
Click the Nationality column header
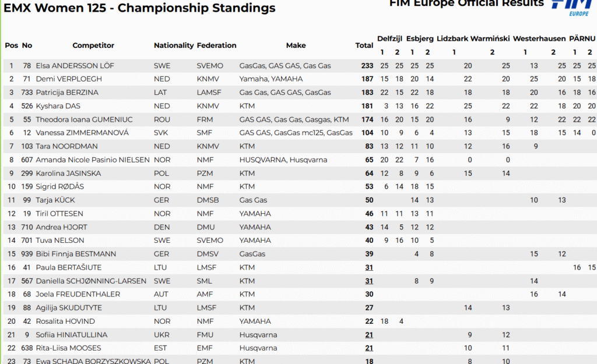click(174, 45)
